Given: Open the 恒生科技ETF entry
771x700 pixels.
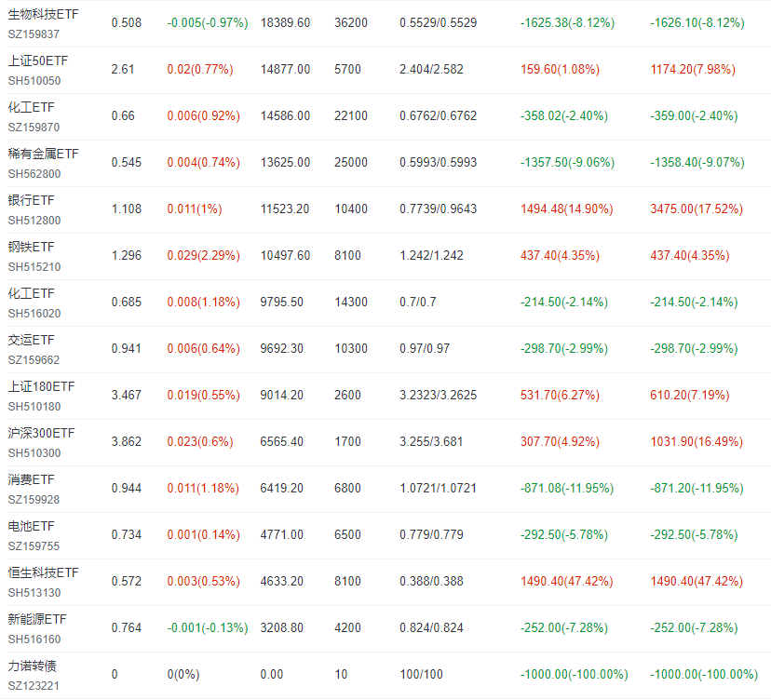Looking at the screenshot, I should pos(43,572).
